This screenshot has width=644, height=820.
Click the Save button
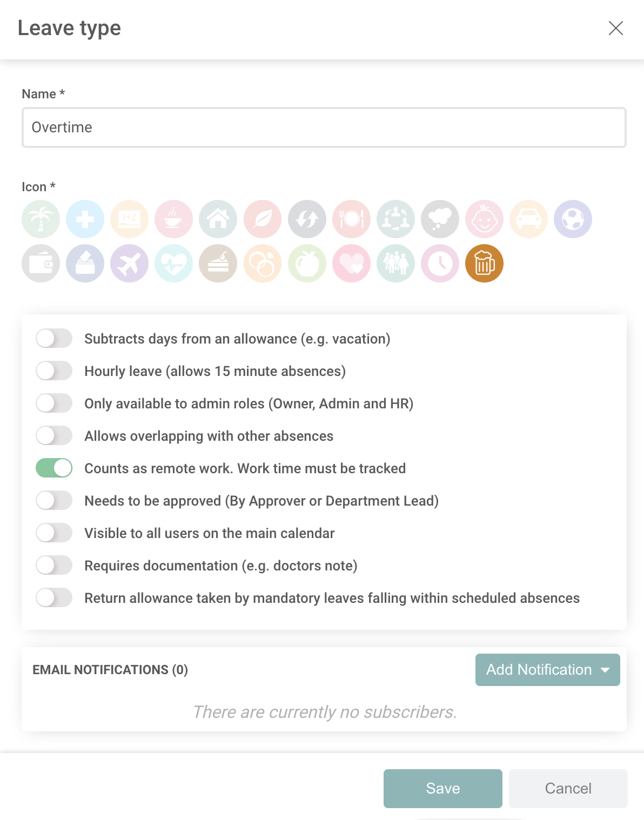coord(443,789)
